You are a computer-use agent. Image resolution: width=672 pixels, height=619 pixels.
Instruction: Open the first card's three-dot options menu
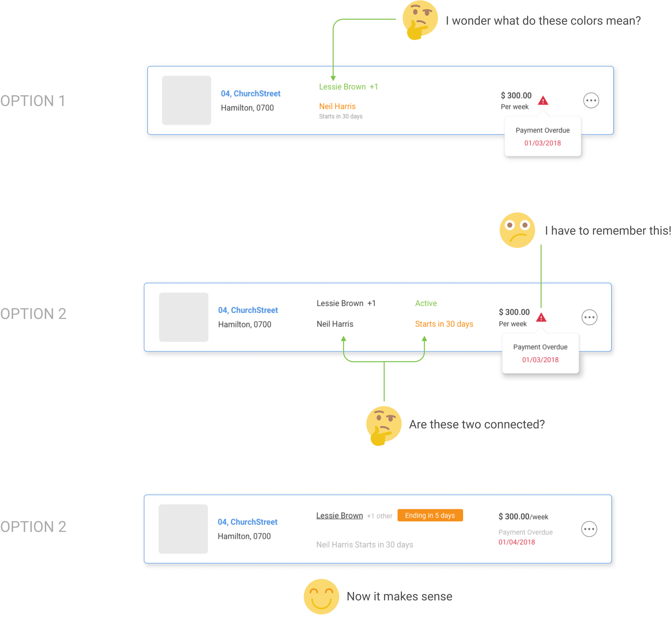pyautogui.click(x=591, y=101)
